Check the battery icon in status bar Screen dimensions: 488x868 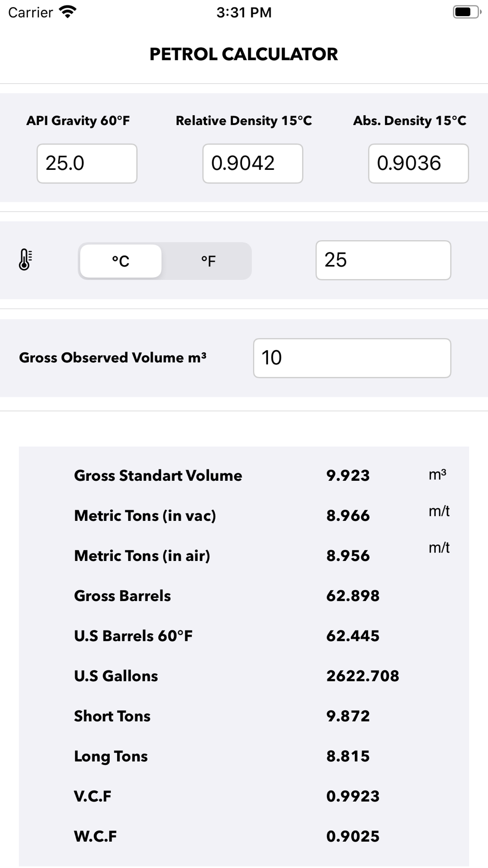coord(467,12)
